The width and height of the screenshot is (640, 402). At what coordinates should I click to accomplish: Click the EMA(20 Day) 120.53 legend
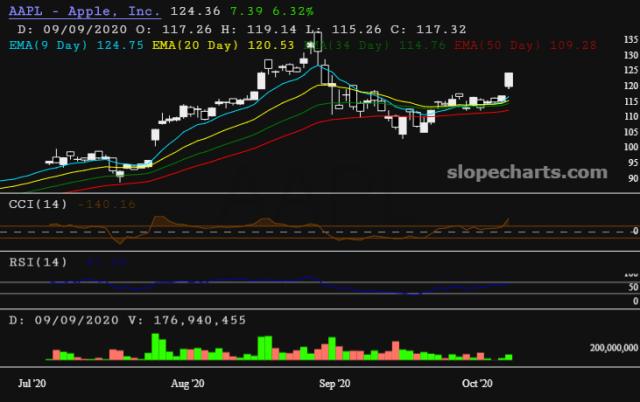pos(223,45)
